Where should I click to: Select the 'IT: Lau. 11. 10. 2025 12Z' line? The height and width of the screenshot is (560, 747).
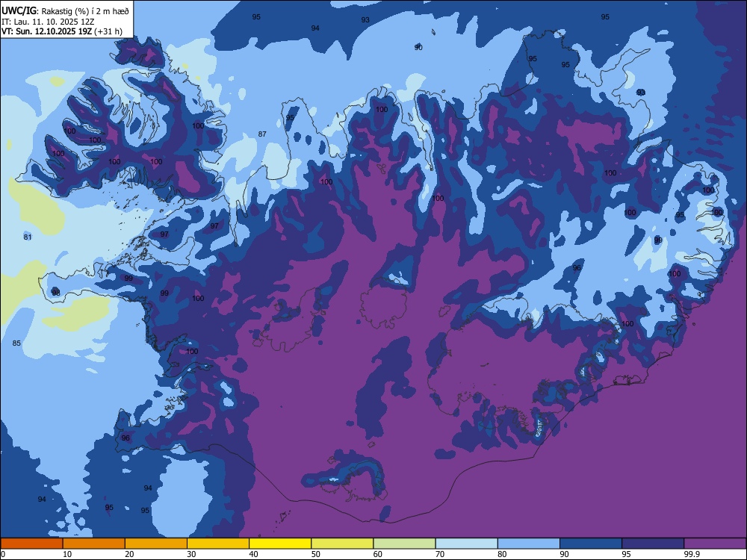point(48,22)
